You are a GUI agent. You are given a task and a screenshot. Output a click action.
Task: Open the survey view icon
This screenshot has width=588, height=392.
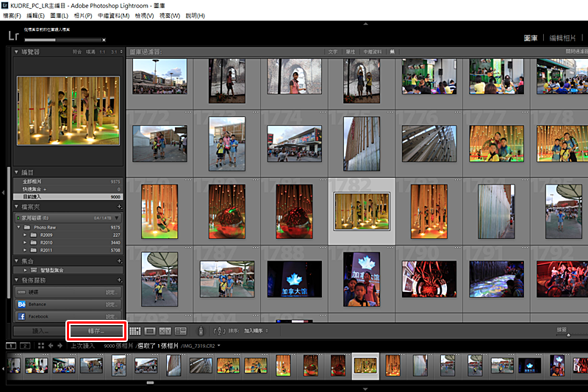[x=181, y=331]
